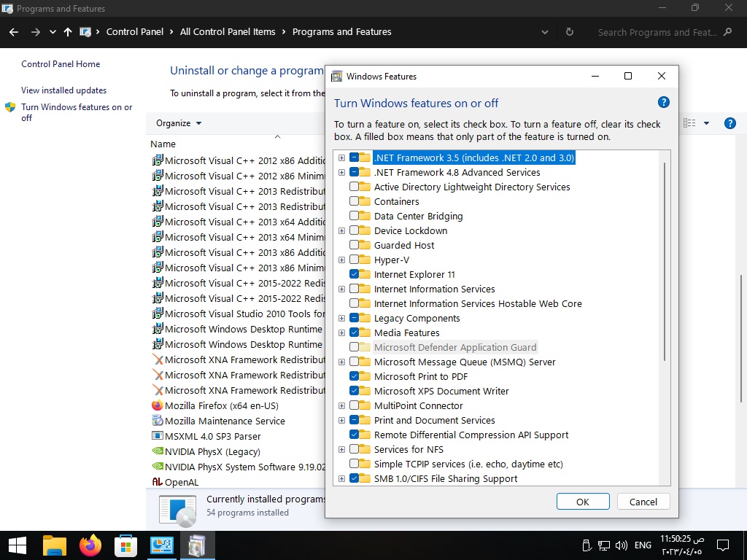The image size is (747, 560).
Task: Select Mozilla Firefox (x64 en-US) program icon
Action: [x=158, y=405]
